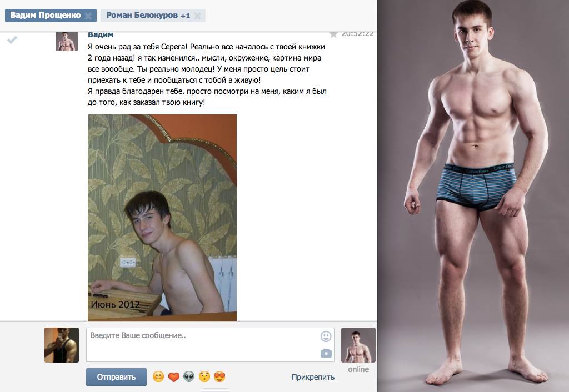Insert the red heart emoji

(x=174, y=377)
